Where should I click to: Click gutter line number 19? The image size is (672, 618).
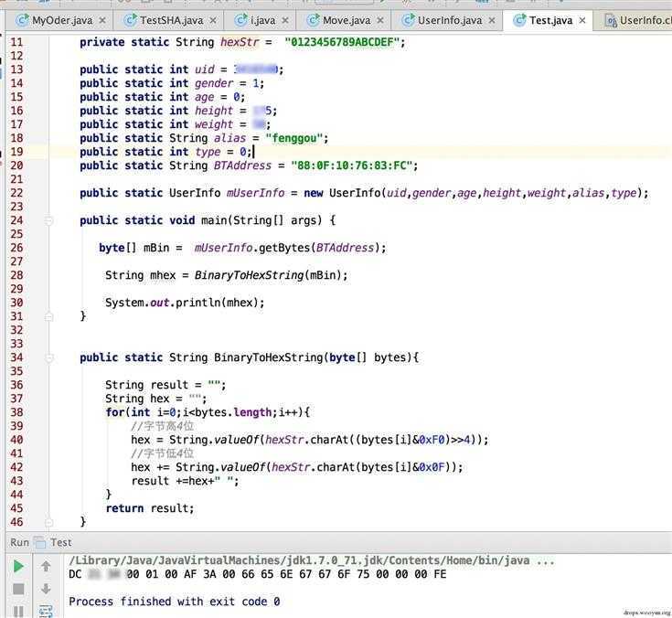(16, 152)
